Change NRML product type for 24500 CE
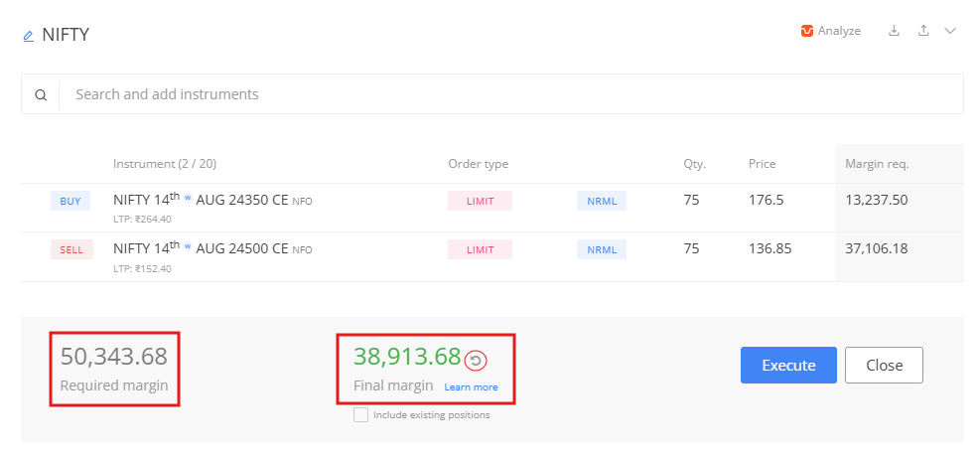 tap(602, 249)
